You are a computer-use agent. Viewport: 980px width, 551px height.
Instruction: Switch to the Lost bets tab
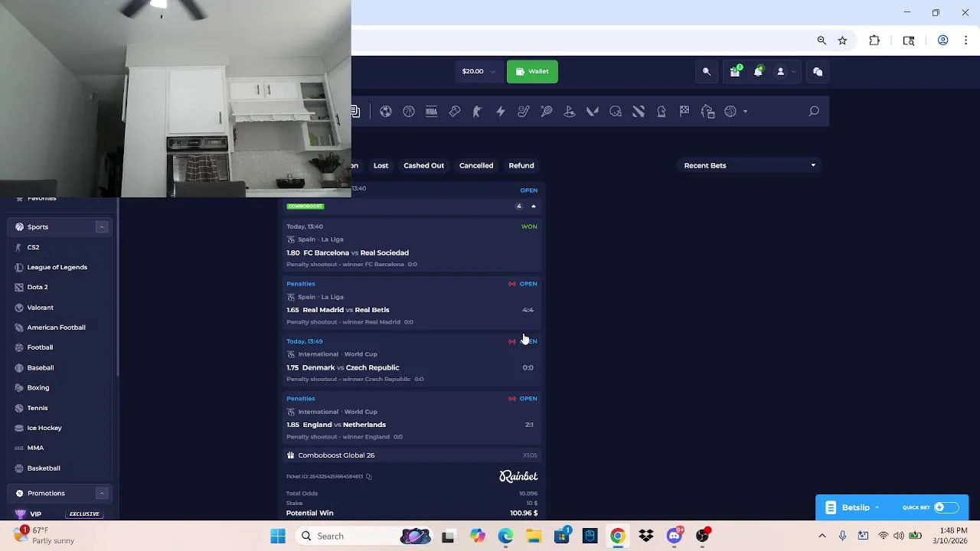point(381,165)
